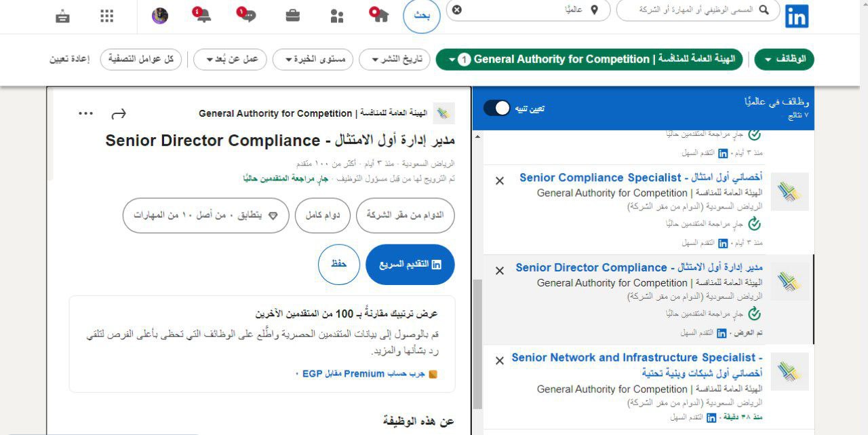Click the عن هذه الوظيفة heading

click(x=418, y=421)
